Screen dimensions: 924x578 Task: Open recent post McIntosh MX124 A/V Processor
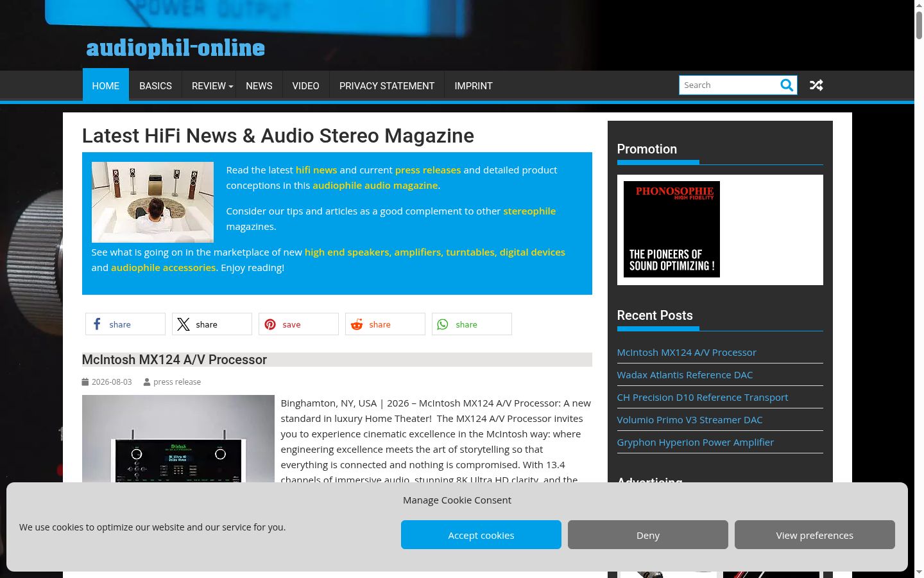point(687,352)
